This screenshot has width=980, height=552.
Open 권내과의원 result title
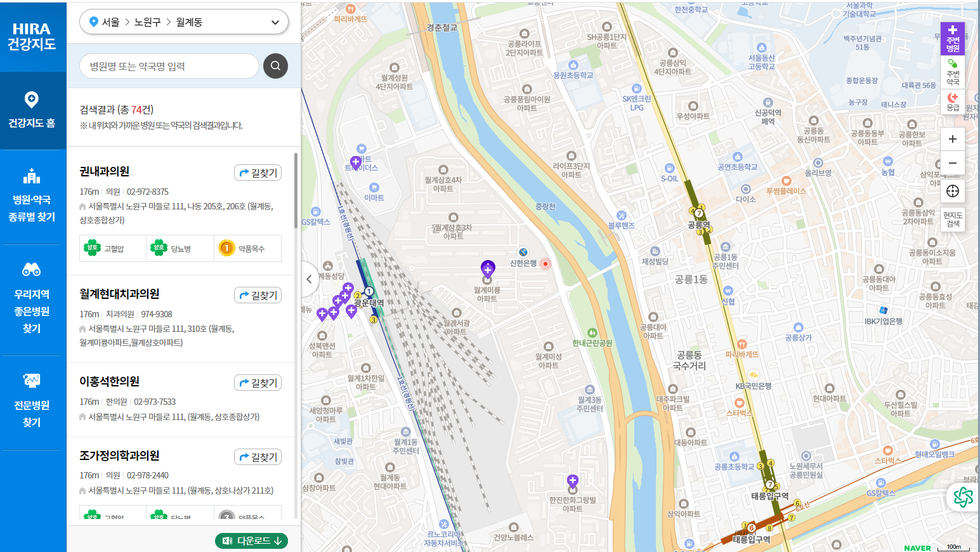click(x=105, y=171)
